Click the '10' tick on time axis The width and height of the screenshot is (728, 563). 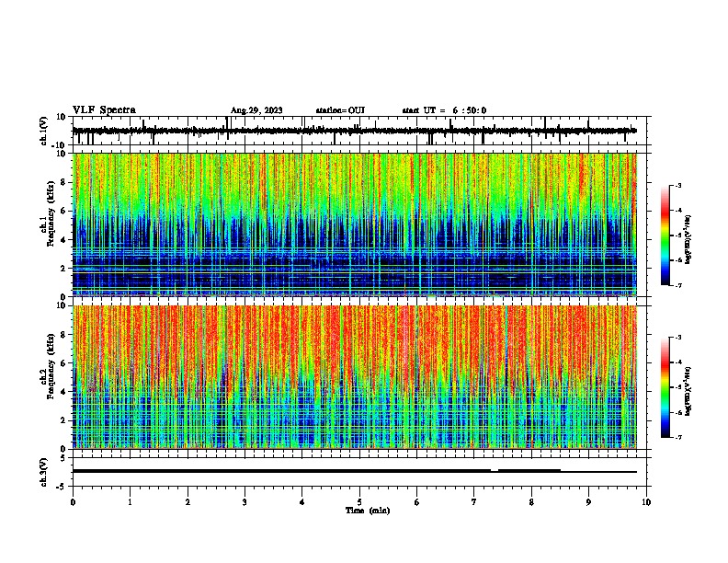646,502
